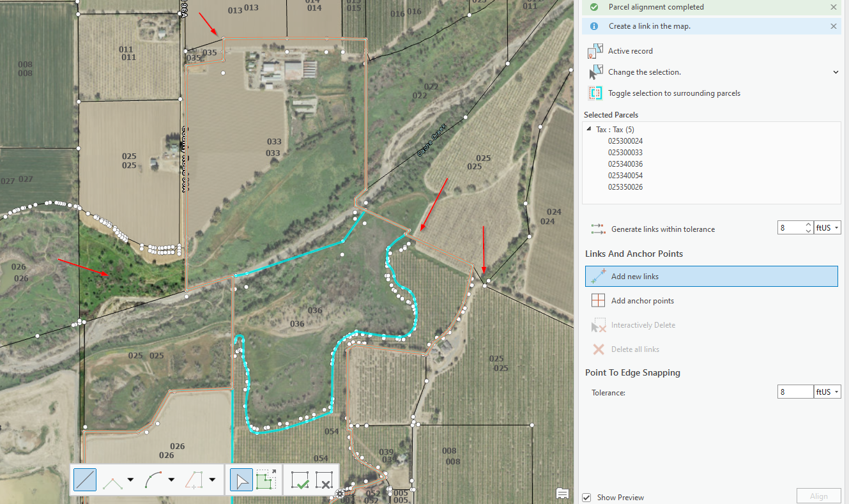The width and height of the screenshot is (849, 504).
Task: Open the ftUS unit dropdown for snapping tolerance
Action: [837, 392]
